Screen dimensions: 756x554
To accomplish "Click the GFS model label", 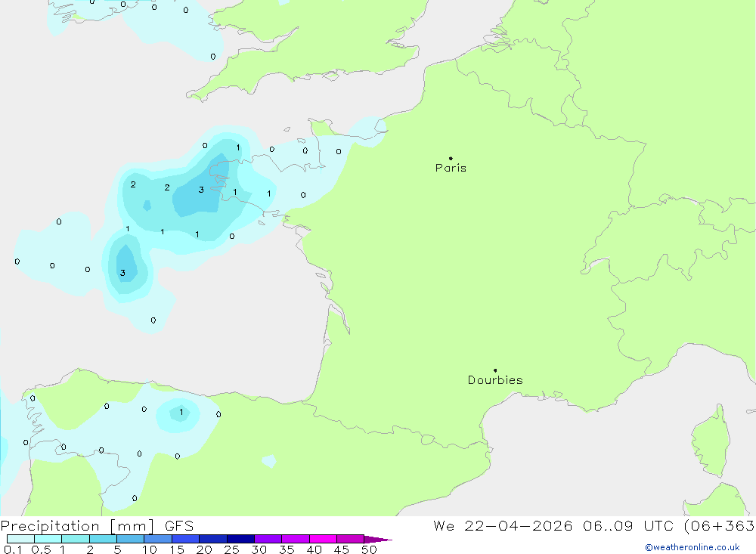I will (x=179, y=526).
